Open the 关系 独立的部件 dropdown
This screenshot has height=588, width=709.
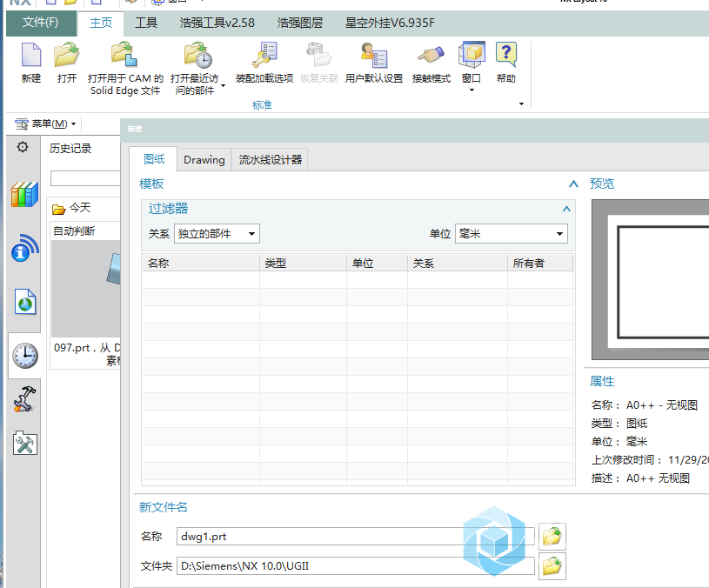point(217,234)
